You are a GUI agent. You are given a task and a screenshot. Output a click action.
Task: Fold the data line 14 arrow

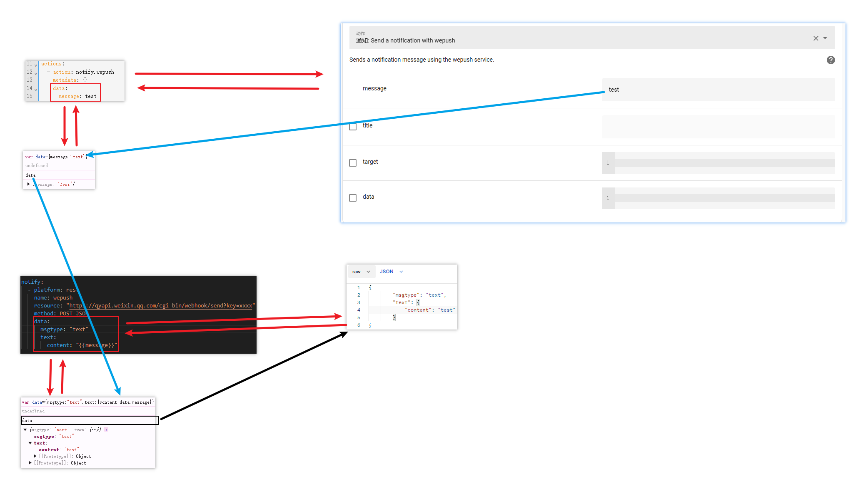point(36,90)
